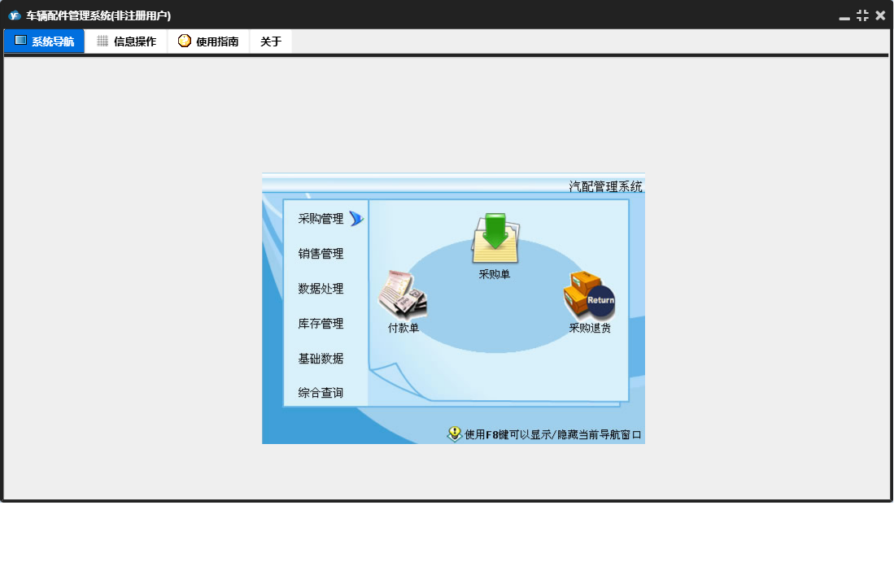Select 基础数据 in navigation list
894x588 pixels.
point(321,359)
